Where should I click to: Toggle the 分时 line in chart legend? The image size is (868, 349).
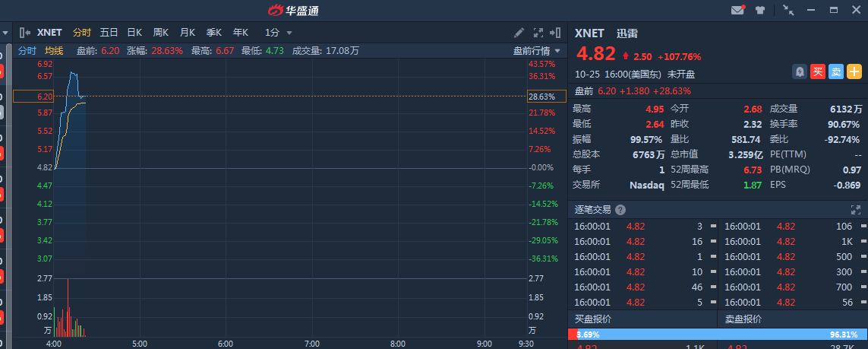tap(27, 51)
